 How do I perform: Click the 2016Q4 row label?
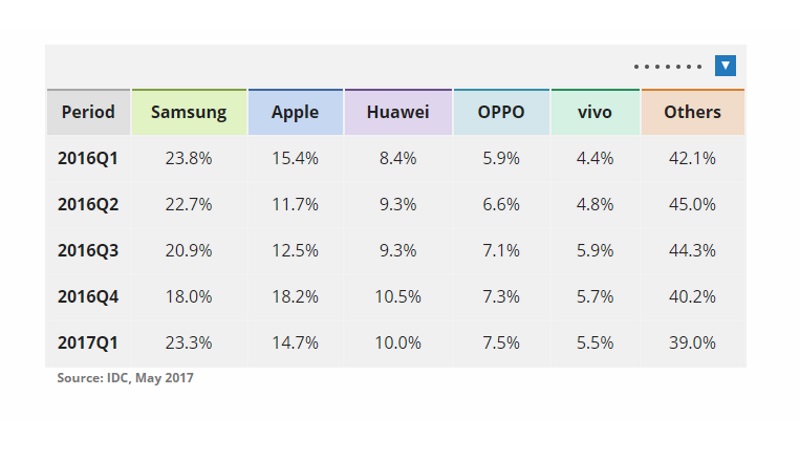pos(88,297)
